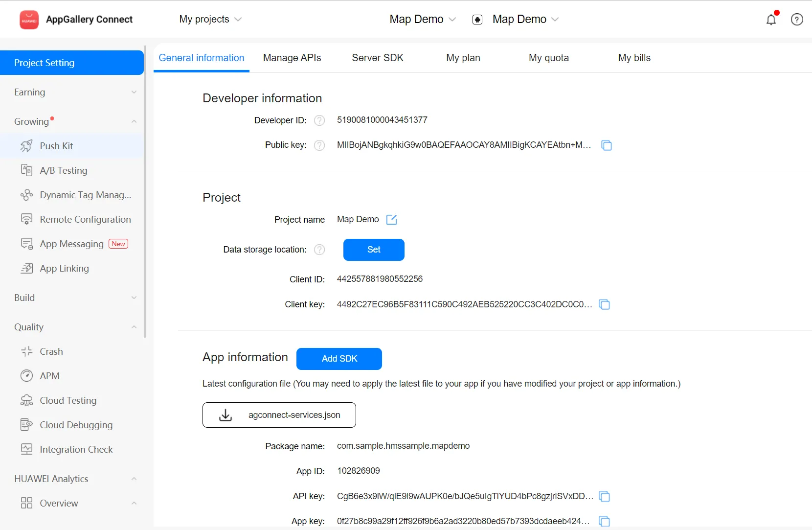
Task: Open the My projects dropdown
Action: (x=210, y=20)
